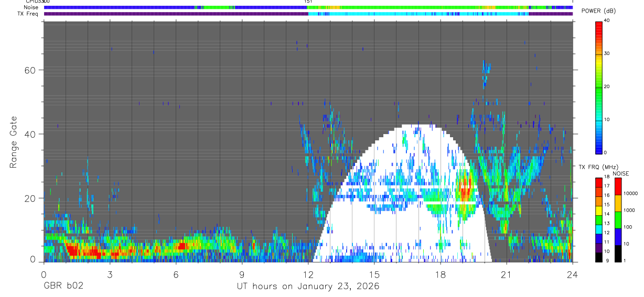Click the yellow-orange noise legend segment
This screenshot has height=297, width=644.
pyautogui.click(x=618, y=203)
